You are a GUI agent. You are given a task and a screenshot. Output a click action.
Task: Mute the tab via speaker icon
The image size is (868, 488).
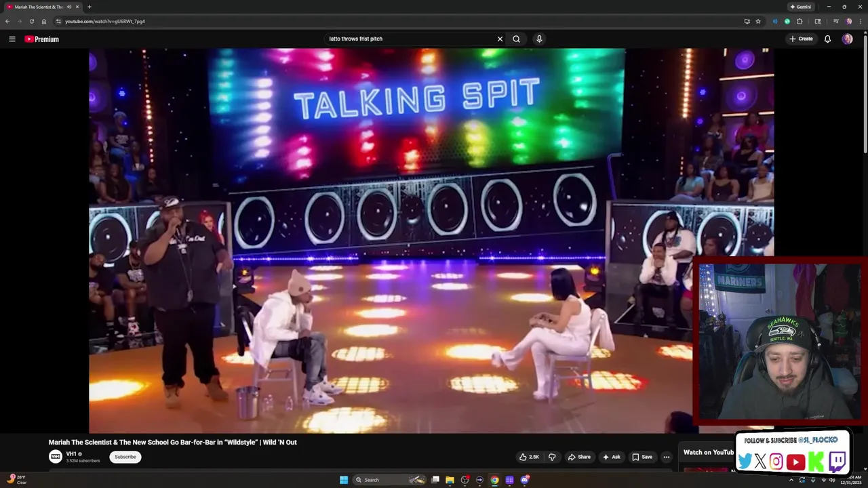[69, 7]
